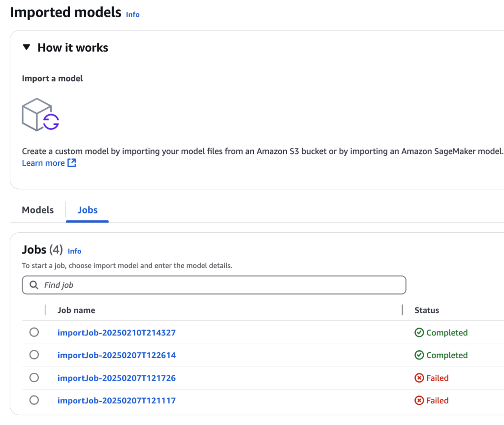The height and width of the screenshot is (425, 504).
Task: Click the external link icon beside Learn more
Action: pyautogui.click(x=72, y=163)
